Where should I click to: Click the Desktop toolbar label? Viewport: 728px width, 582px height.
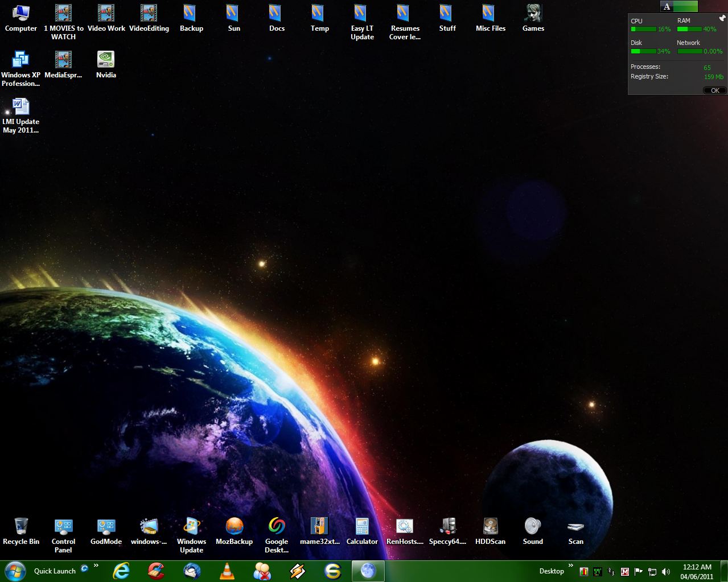coord(552,571)
